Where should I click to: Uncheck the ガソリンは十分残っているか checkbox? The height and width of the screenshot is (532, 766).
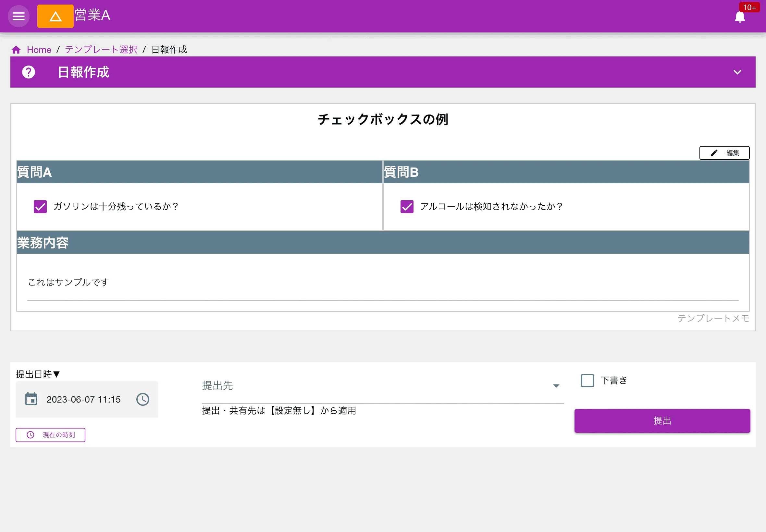(40, 206)
